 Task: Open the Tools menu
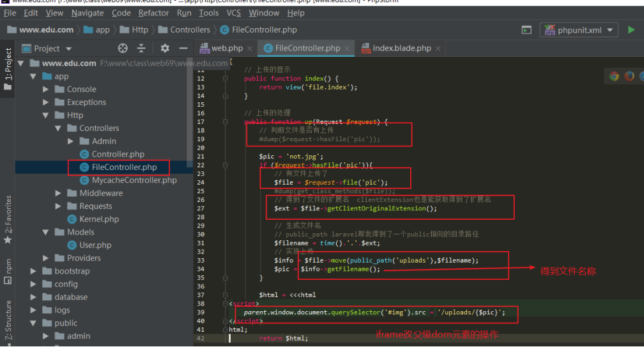point(209,13)
